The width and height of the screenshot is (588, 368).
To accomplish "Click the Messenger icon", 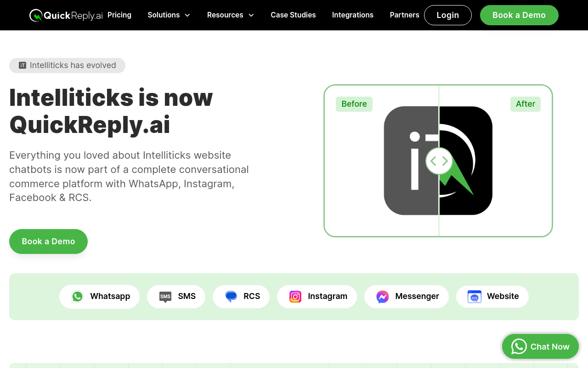I will tap(383, 297).
